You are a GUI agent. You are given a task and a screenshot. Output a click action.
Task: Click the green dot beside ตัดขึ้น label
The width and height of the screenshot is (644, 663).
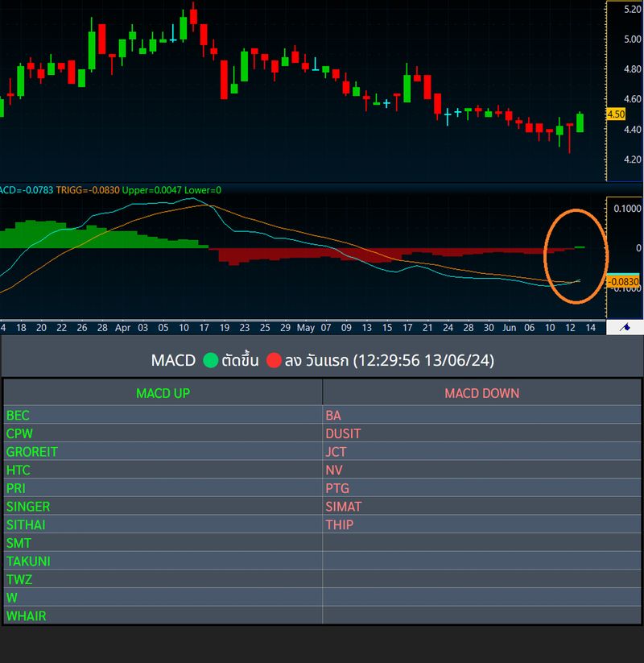pos(211,362)
